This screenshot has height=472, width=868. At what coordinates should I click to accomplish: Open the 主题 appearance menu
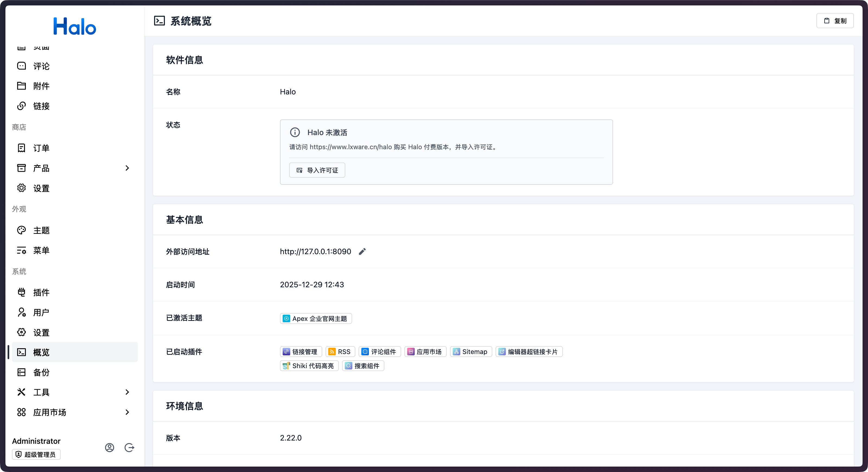41,231
